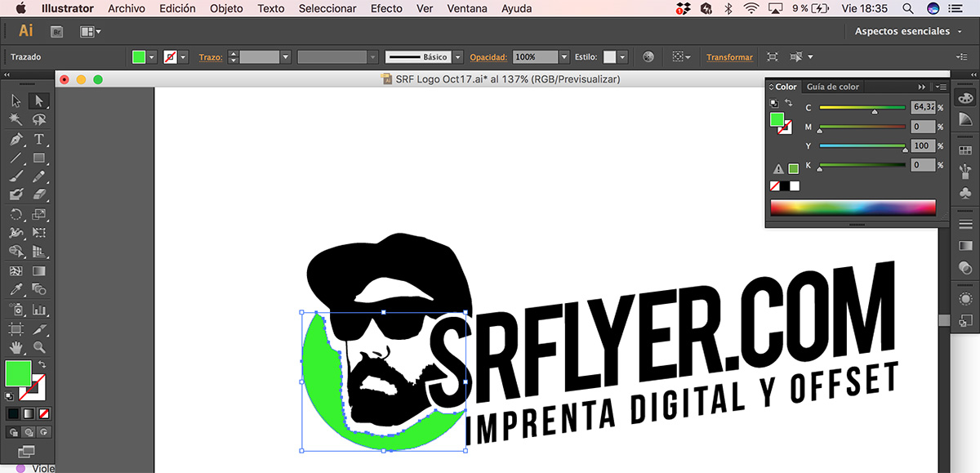The width and height of the screenshot is (980, 473).
Task: Select the Artboard tool
Action: (x=16, y=329)
